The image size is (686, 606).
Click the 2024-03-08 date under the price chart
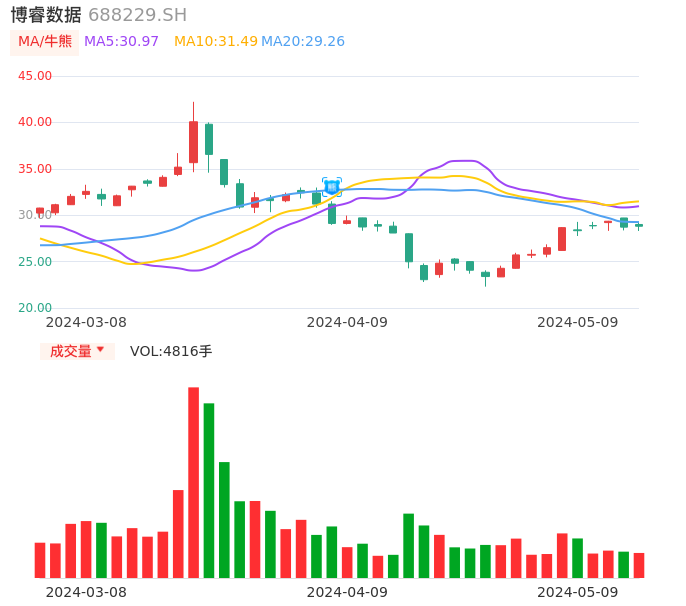click(86, 322)
